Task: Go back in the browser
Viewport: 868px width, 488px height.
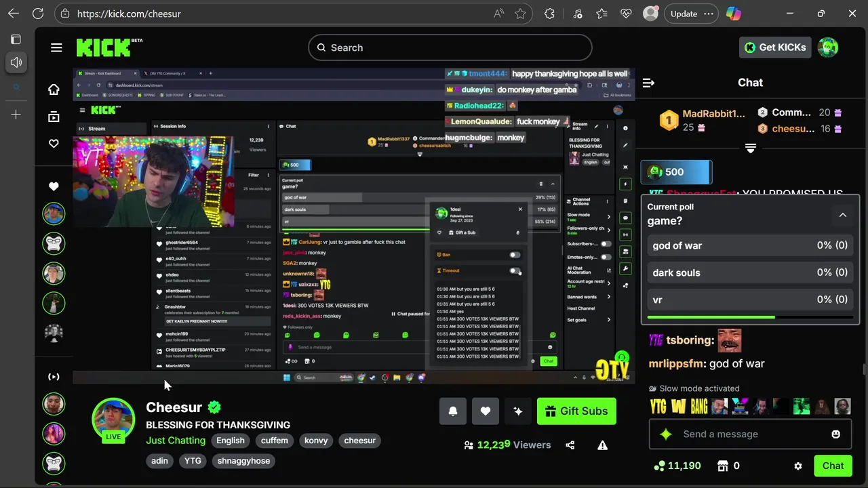Action: pyautogui.click(x=14, y=14)
